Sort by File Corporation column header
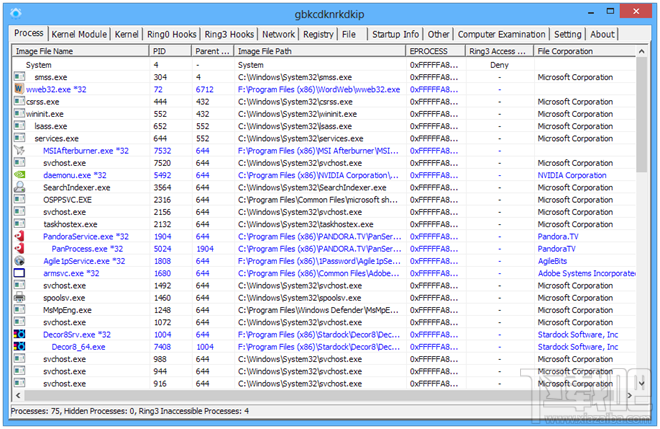The width and height of the screenshot is (660, 429). tap(585, 51)
